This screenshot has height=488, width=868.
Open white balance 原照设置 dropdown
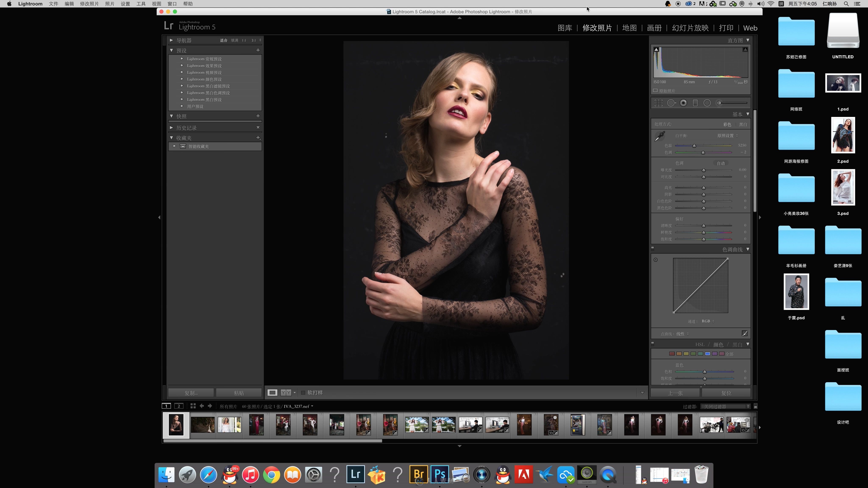(728, 136)
